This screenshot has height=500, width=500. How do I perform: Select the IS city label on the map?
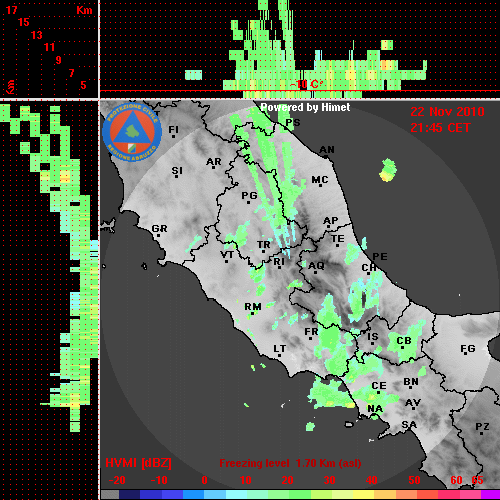coord(373,337)
